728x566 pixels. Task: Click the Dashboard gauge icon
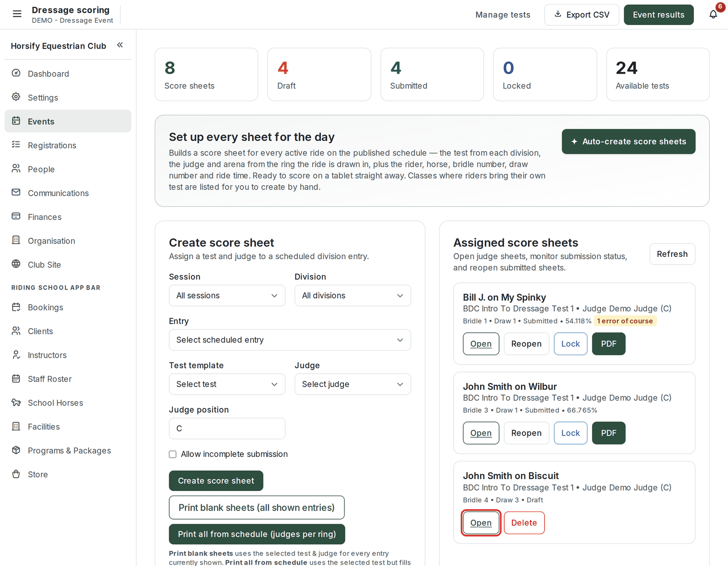pyautogui.click(x=16, y=73)
